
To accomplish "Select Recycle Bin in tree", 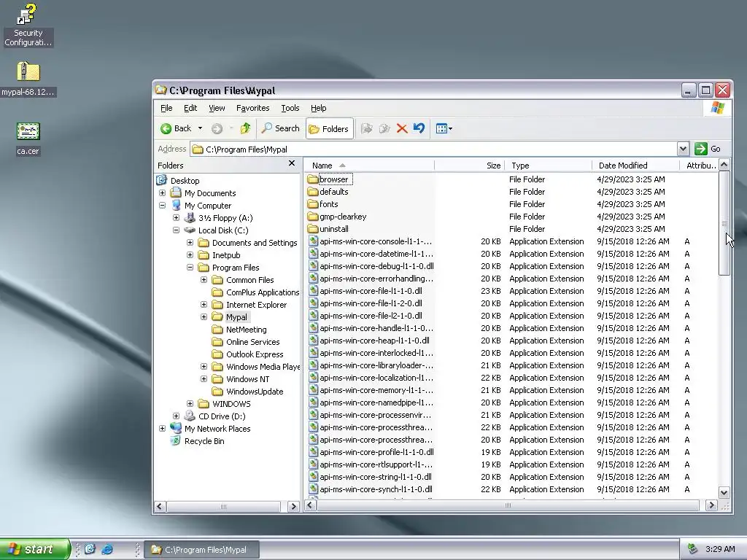I will pos(204,441).
